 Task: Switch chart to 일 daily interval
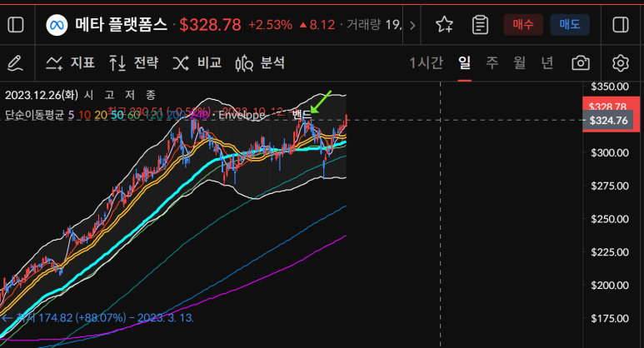(x=465, y=62)
